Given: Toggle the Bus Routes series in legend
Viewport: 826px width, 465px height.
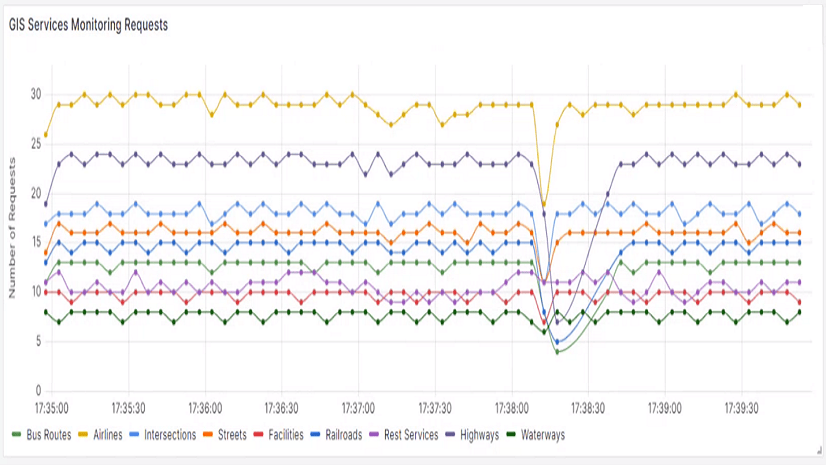Looking at the screenshot, I should [48, 435].
